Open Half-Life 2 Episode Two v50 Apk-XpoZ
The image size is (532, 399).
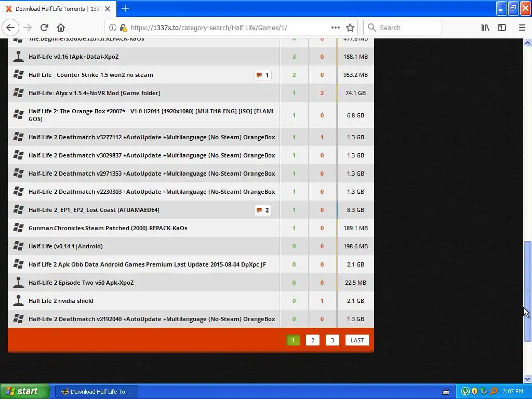[81, 283]
